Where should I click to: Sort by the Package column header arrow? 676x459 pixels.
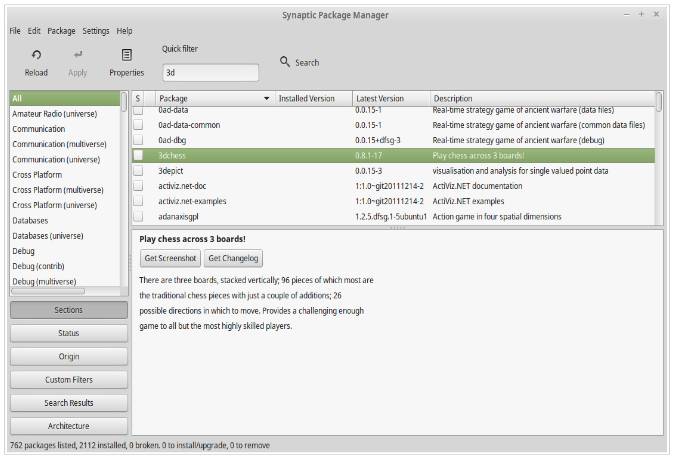pyautogui.click(x=266, y=99)
